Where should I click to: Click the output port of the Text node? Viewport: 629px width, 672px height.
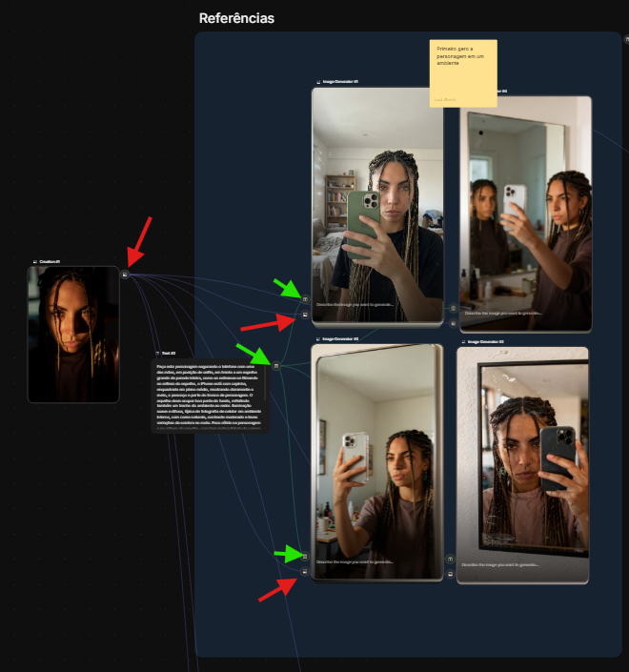[276, 365]
